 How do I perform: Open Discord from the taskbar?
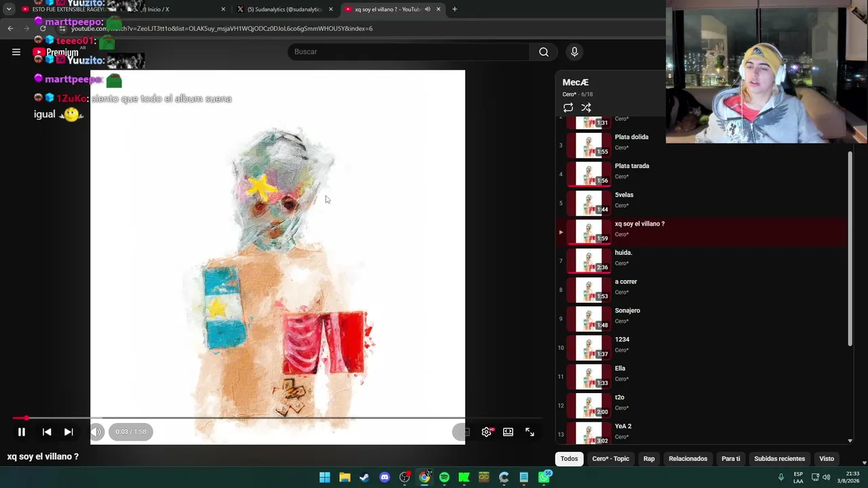coord(384,477)
